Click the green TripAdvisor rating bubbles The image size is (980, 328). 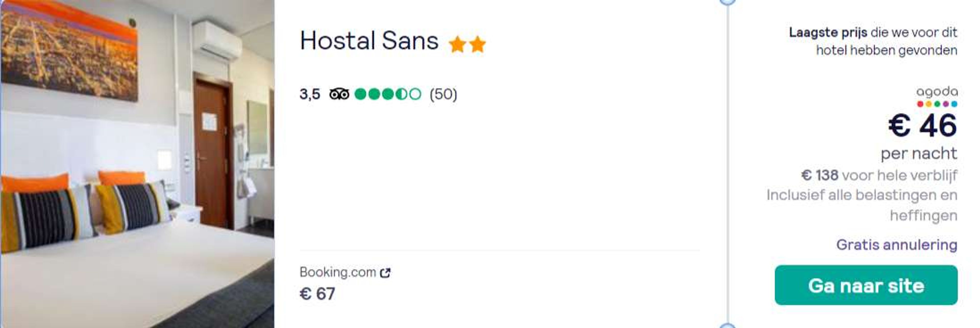pyautogui.click(x=388, y=94)
